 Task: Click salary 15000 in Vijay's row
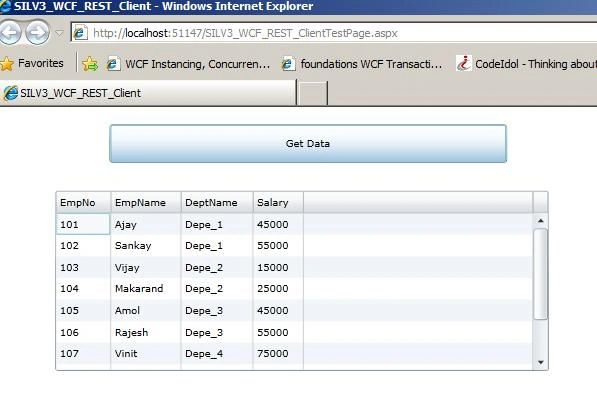pos(278,267)
